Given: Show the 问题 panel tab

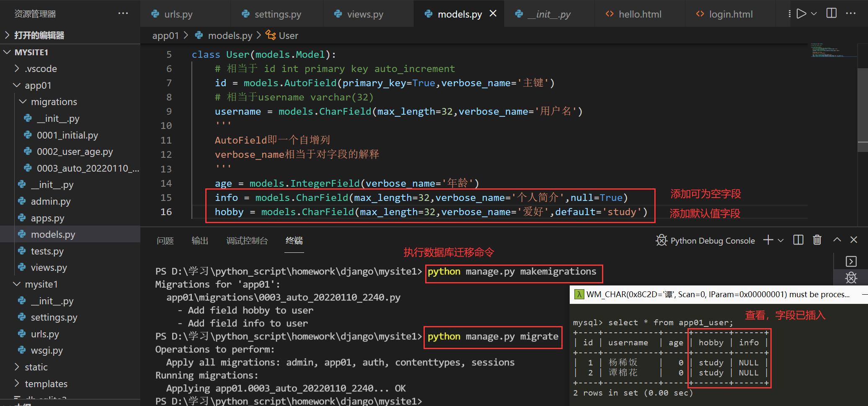Looking at the screenshot, I should pos(165,241).
